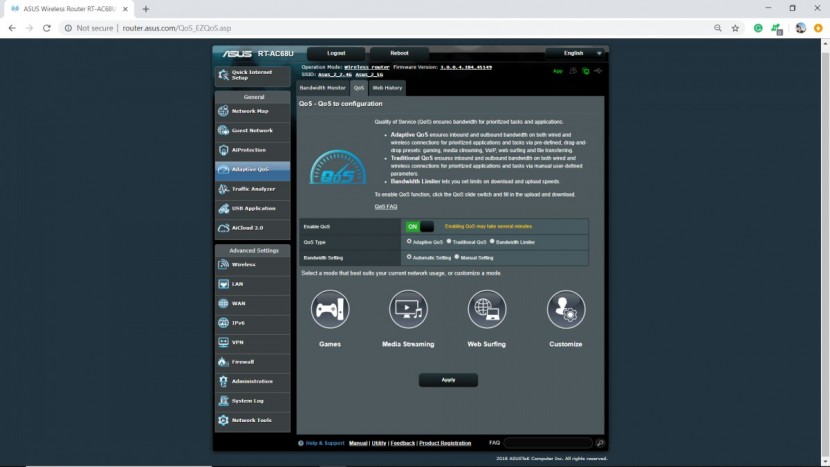The width and height of the screenshot is (830, 467).
Task: Open the QoS FAQ link
Action: [x=386, y=207]
